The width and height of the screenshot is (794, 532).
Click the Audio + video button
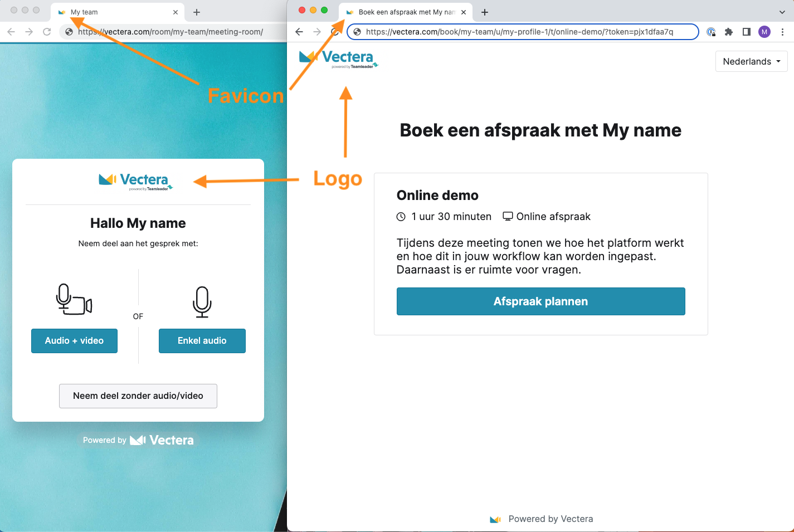pyautogui.click(x=74, y=340)
